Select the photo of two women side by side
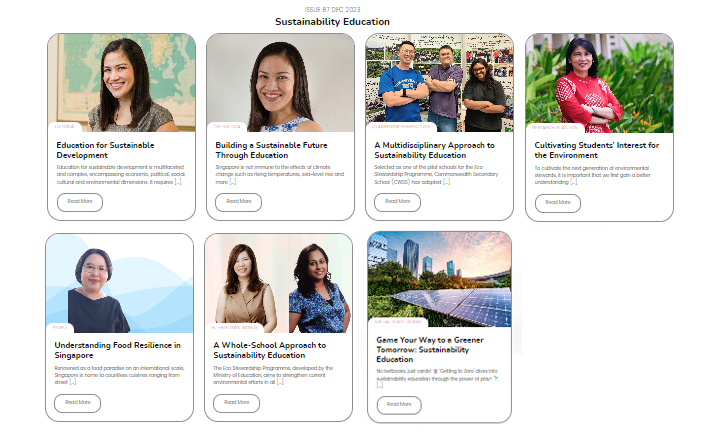This screenshot has width=720, height=432. coord(278,282)
